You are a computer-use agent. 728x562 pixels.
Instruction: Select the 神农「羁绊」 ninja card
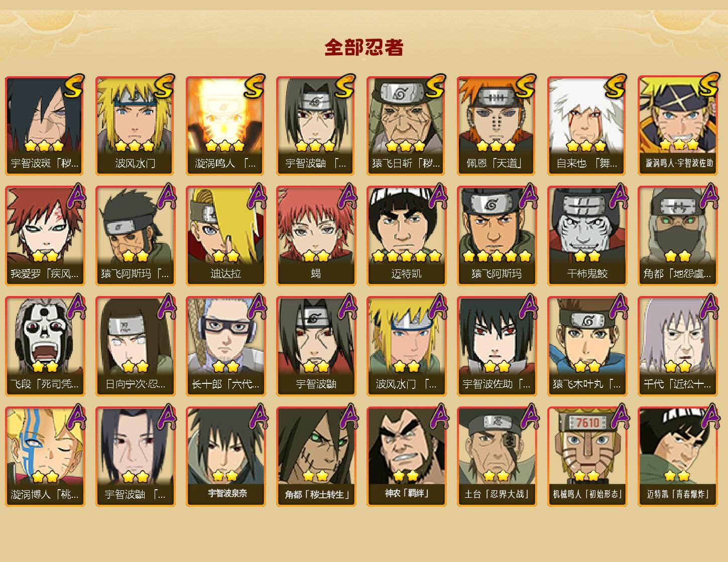tap(406, 457)
